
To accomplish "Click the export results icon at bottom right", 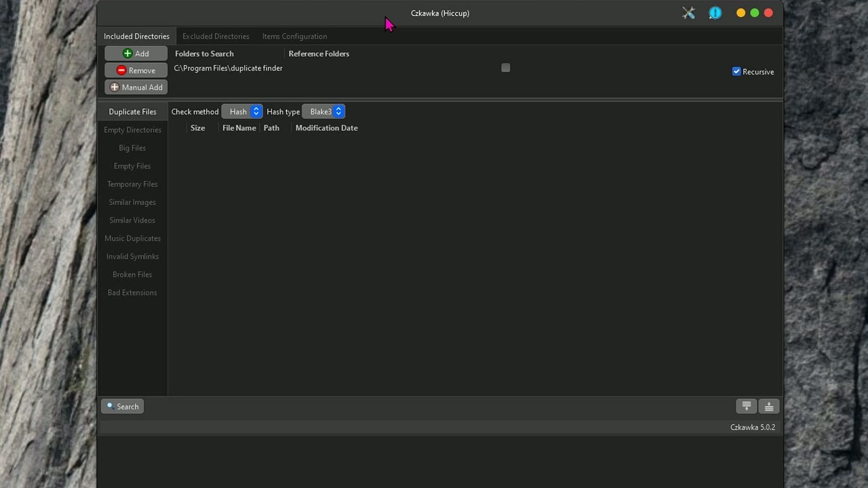I will pyautogui.click(x=747, y=406).
